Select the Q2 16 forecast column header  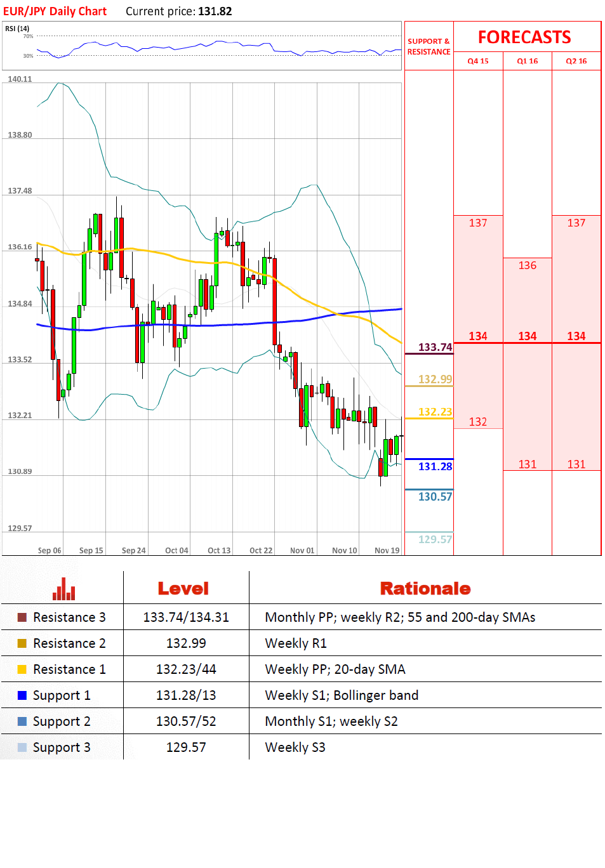(x=576, y=61)
